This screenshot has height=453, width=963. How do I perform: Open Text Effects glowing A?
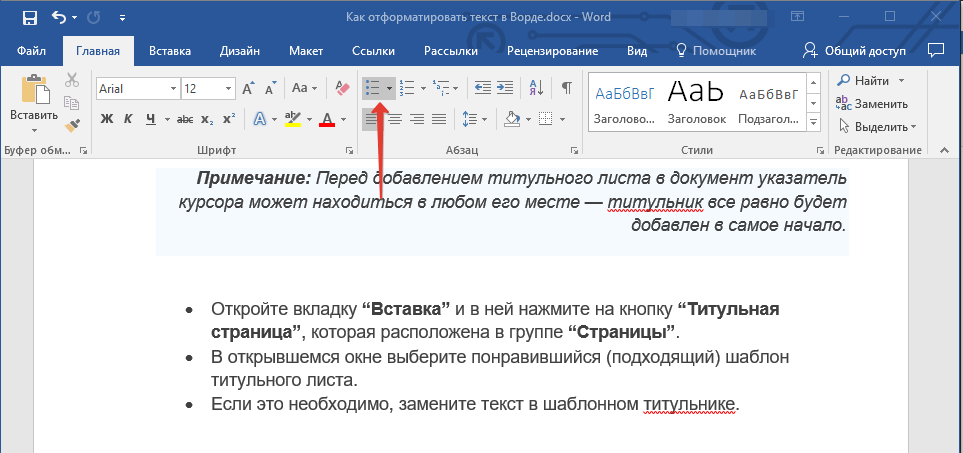(x=260, y=119)
